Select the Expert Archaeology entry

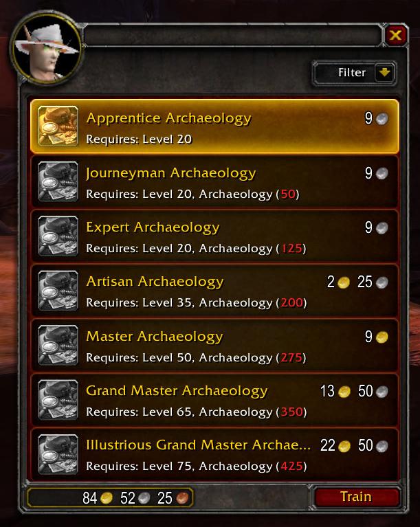pos(214,236)
